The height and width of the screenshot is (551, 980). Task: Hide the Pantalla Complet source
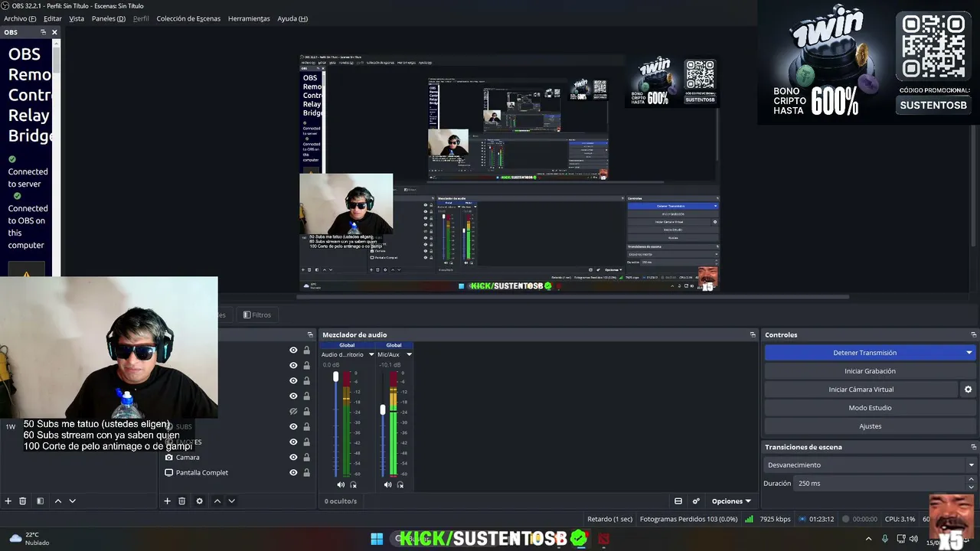[x=293, y=473]
